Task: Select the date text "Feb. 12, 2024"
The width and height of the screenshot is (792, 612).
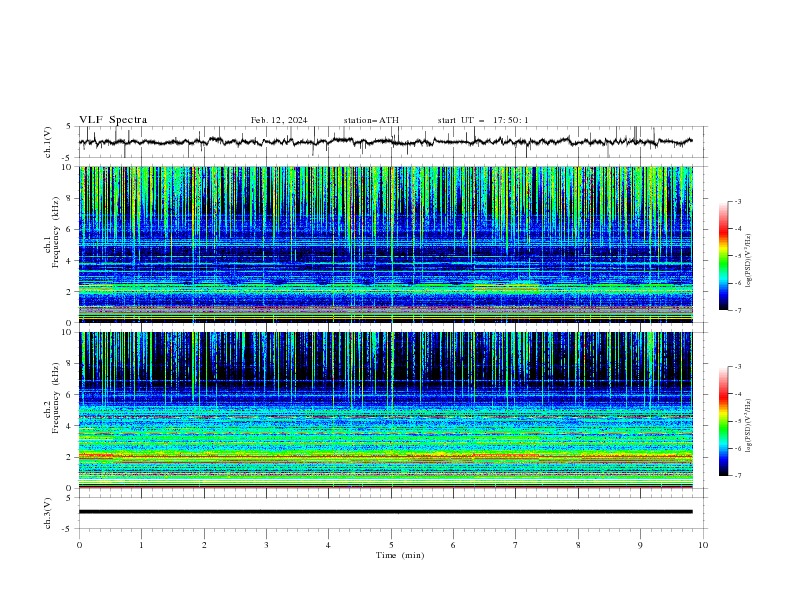Action: [x=279, y=120]
